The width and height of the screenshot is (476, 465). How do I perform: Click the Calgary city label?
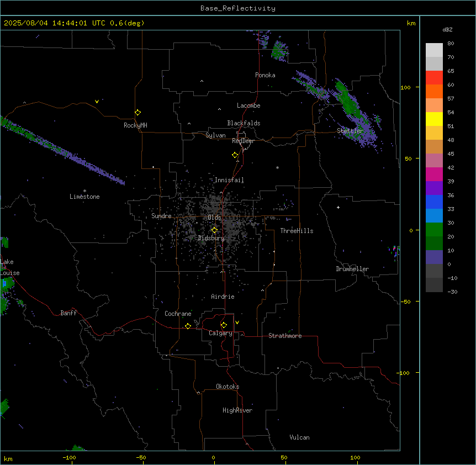coord(220,333)
